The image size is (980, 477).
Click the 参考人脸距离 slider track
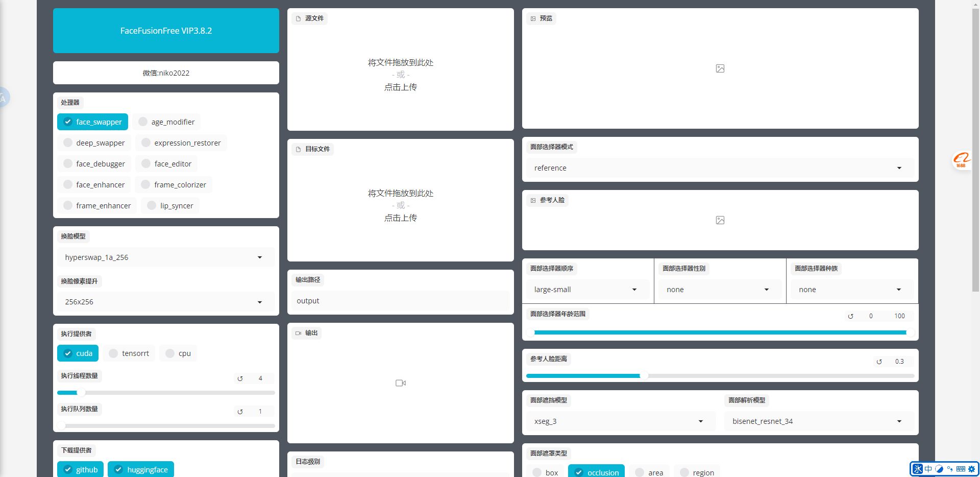pyautogui.click(x=720, y=376)
